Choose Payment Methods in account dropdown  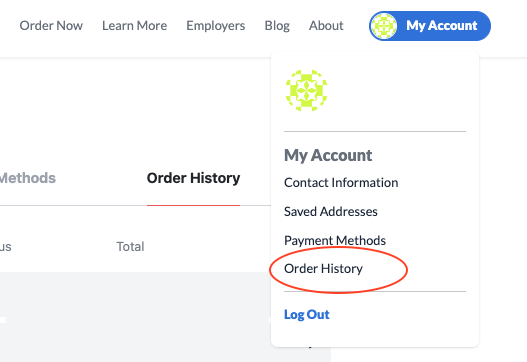point(335,240)
